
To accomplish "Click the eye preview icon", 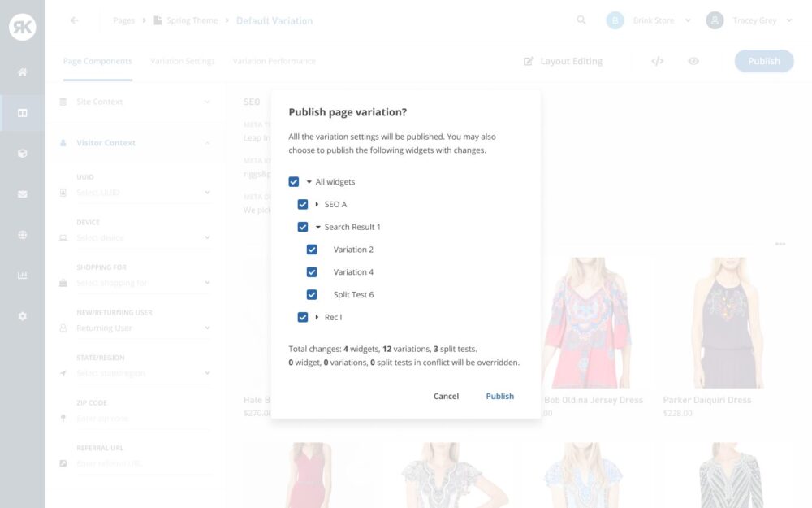I will coord(693,61).
